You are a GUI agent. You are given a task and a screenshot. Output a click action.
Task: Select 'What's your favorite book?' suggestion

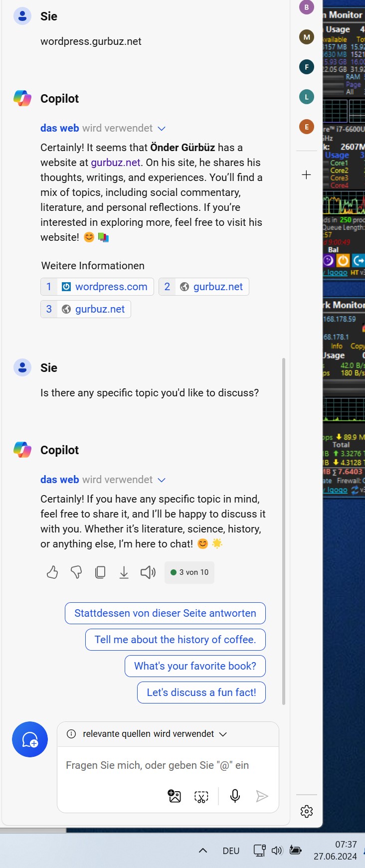pyautogui.click(x=195, y=666)
